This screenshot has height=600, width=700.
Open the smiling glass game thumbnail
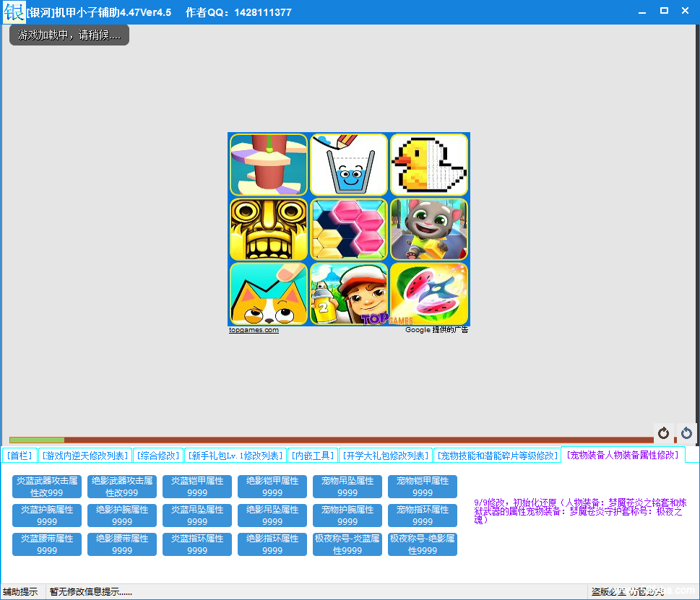(x=349, y=165)
